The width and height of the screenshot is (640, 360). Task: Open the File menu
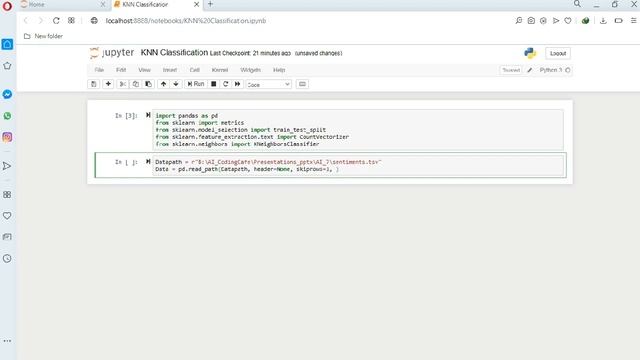(99, 70)
